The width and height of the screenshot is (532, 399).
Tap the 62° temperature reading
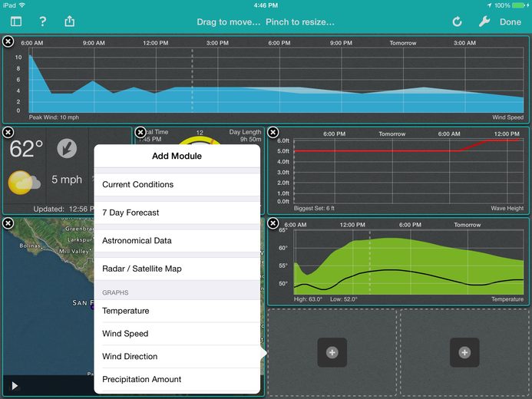pyautogui.click(x=26, y=149)
